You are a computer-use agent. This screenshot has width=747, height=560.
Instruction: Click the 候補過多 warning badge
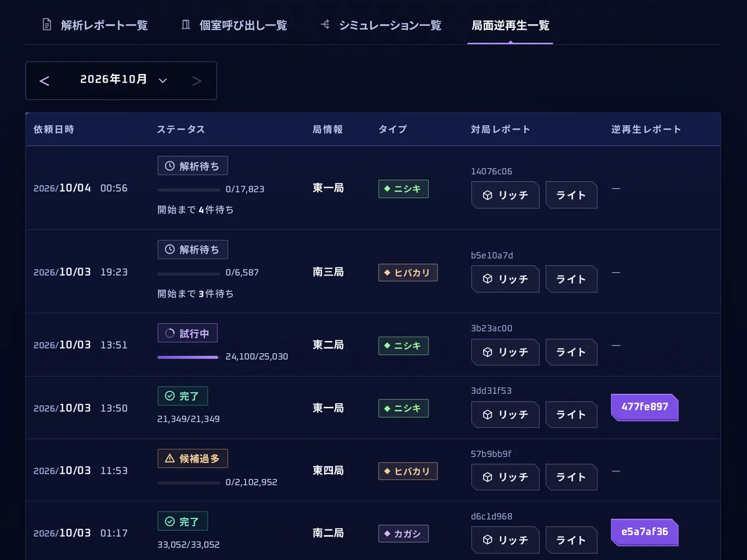coord(193,459)
